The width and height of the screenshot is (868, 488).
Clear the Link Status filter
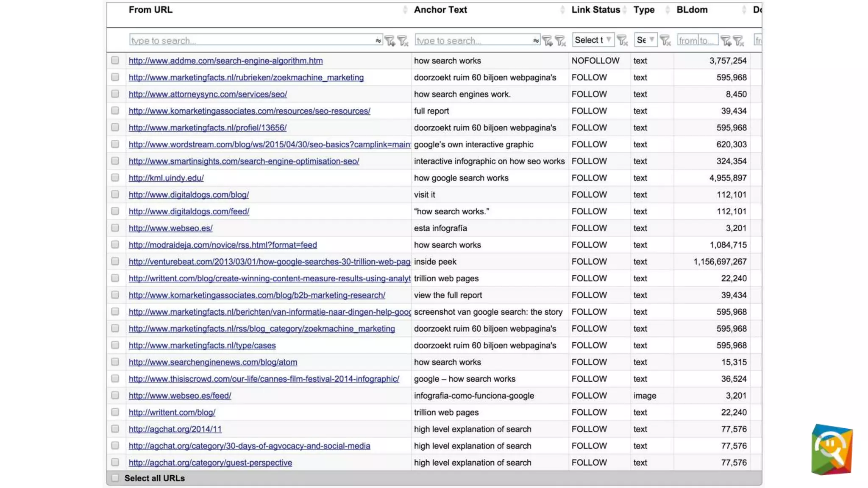(622, 41)
